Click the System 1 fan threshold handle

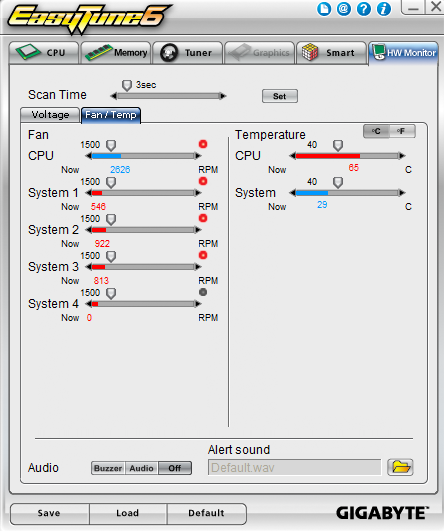(x=111, y=183)
